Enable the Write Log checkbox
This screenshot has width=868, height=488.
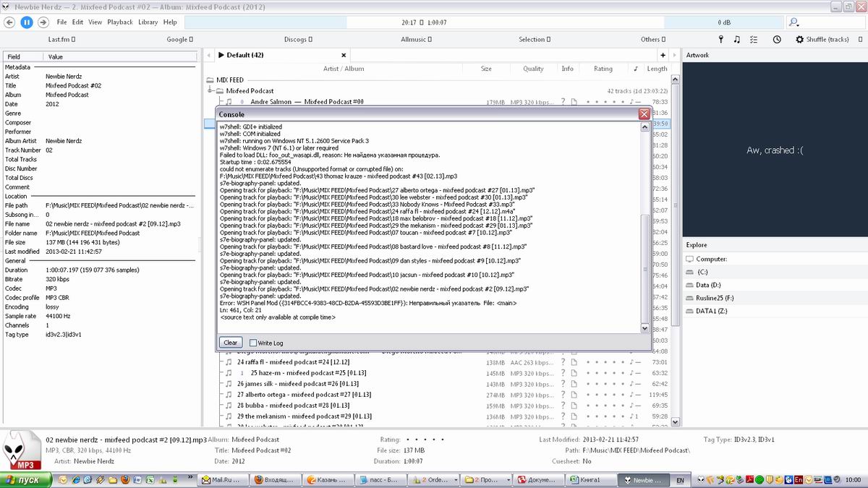[253, 343]
